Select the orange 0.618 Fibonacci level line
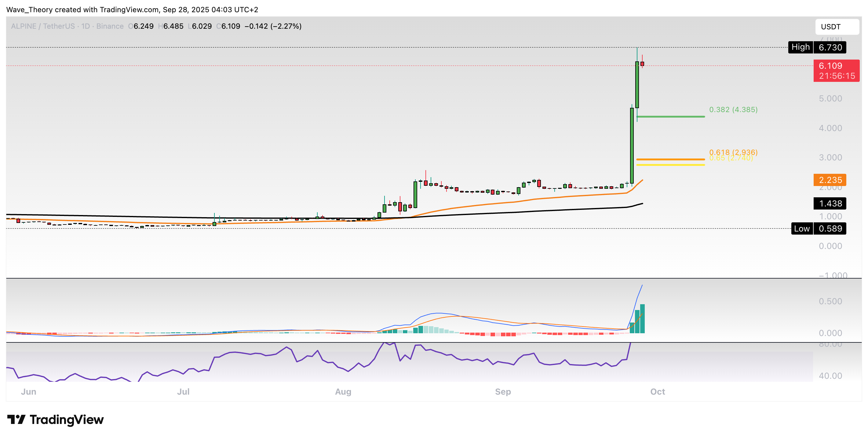The image size is (868, 438). tap(670, 159)
